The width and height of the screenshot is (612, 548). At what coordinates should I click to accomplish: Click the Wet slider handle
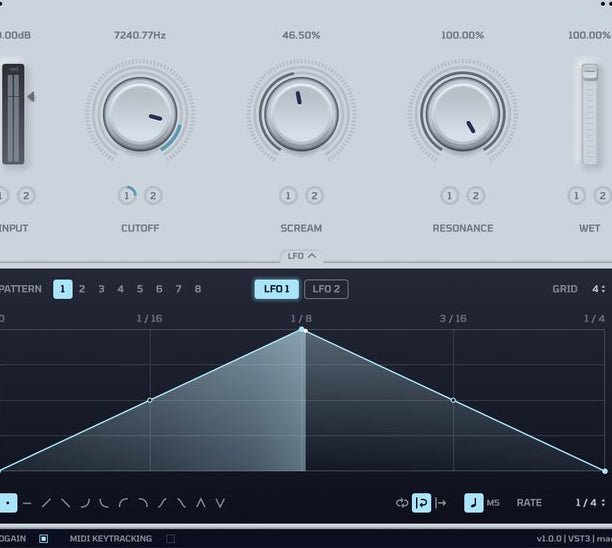589,72
